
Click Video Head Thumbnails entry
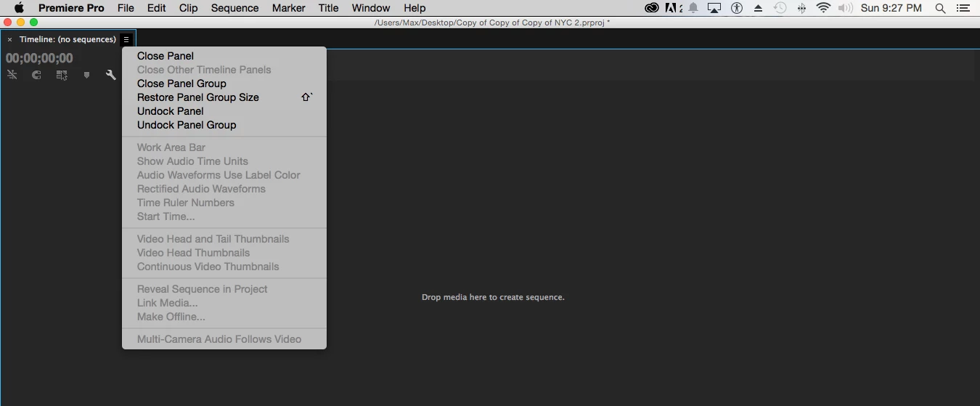pyautogui.click(x=224, y=253)
